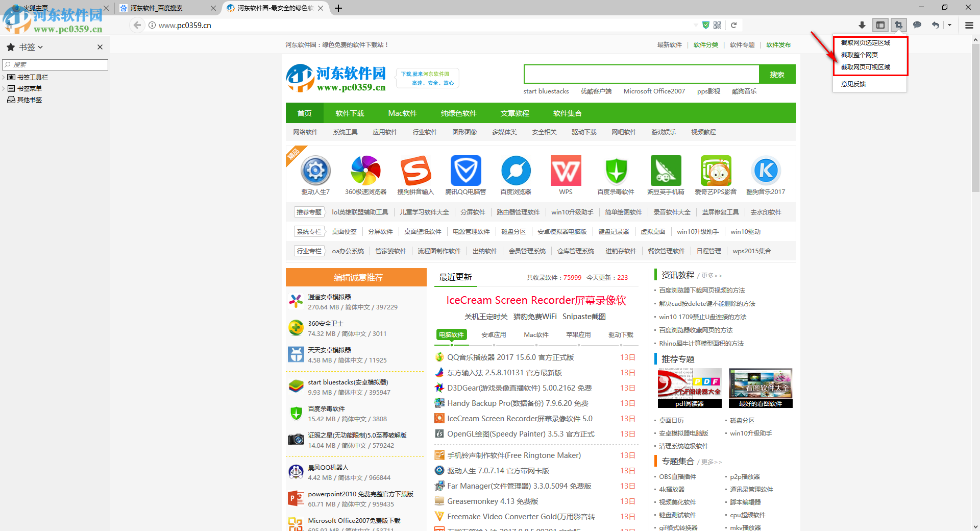980x531 pixels.
Task: Click the green 搜索 search button
Action: tap(777, 74)
